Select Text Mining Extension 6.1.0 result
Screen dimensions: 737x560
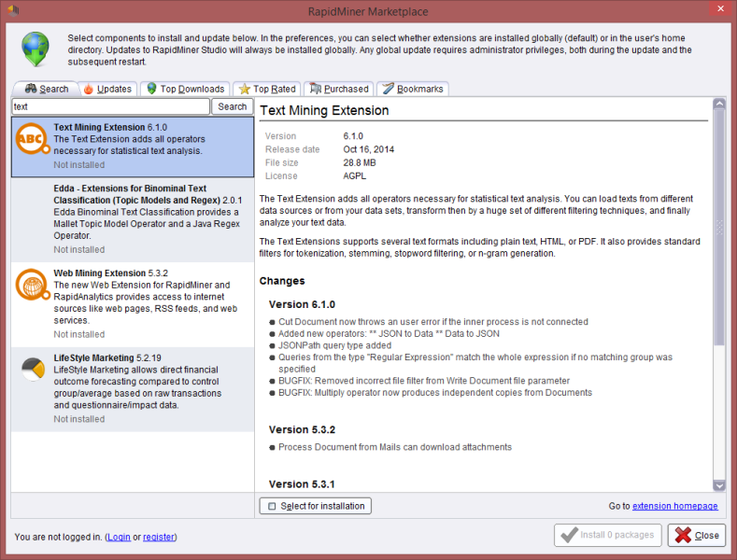133,147
